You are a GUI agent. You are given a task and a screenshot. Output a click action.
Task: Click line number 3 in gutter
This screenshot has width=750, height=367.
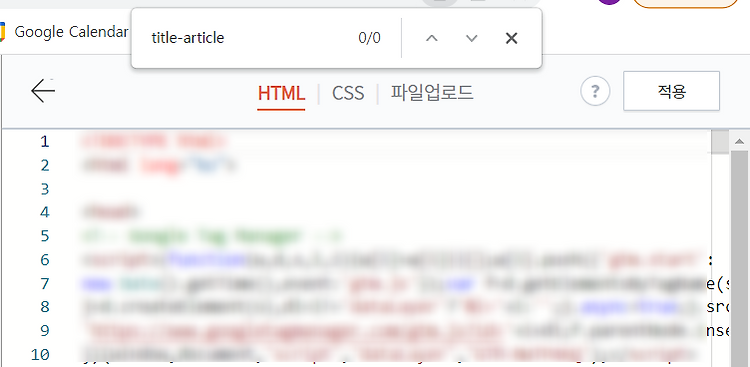(44, 189)
